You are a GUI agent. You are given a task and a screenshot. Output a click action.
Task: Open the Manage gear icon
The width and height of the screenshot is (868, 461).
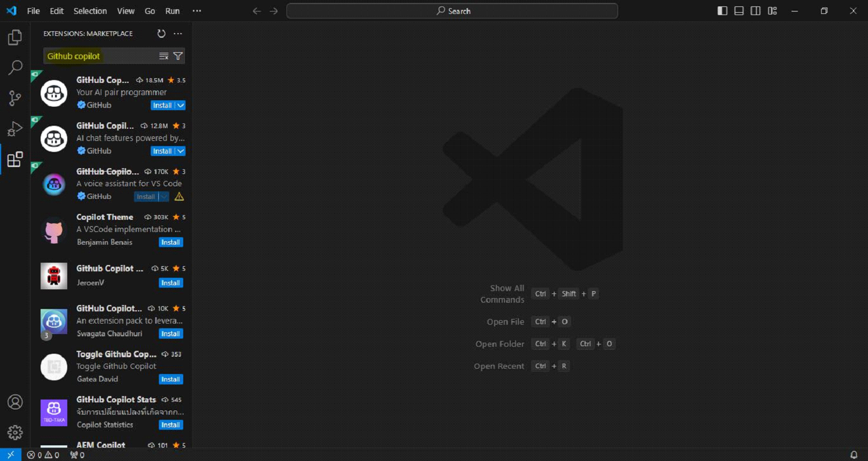pyautogui.click(x=15, y=432)
